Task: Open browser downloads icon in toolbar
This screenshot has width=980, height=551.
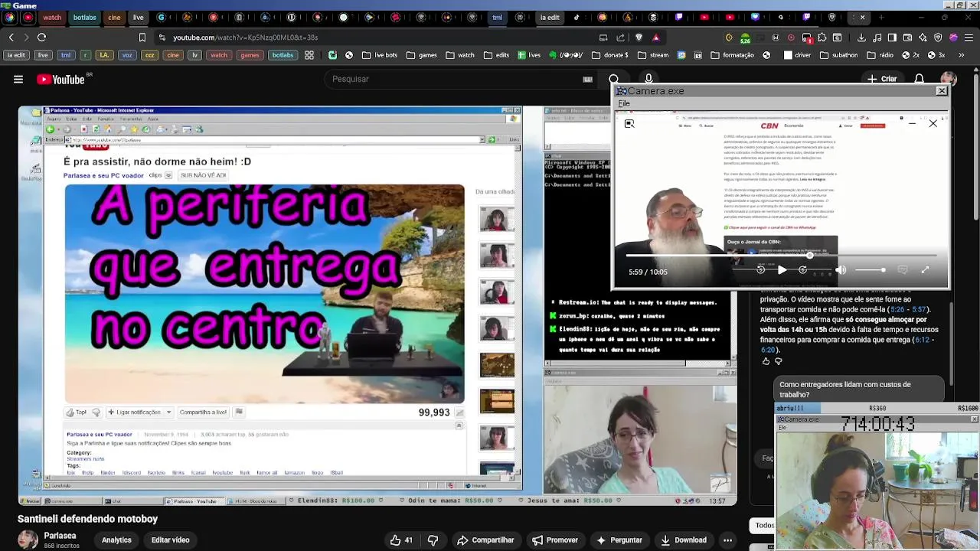Action: pyautogui.click(x=861, y=37)
